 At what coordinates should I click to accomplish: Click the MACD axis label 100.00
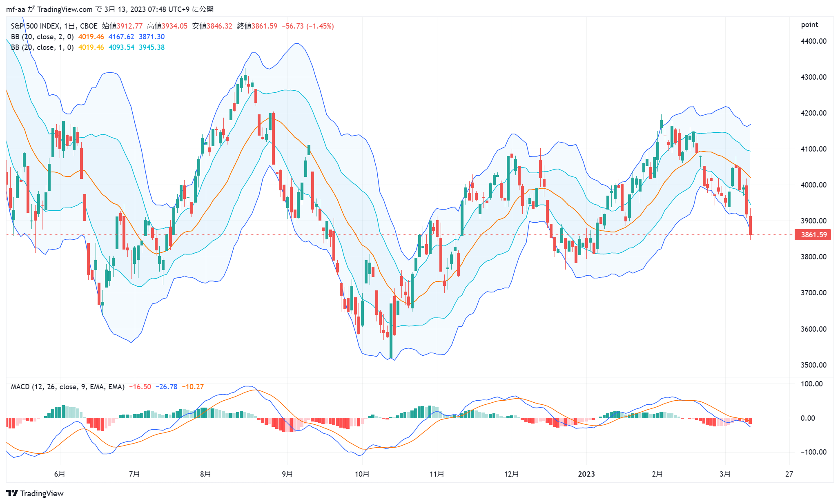coord(812,384)
